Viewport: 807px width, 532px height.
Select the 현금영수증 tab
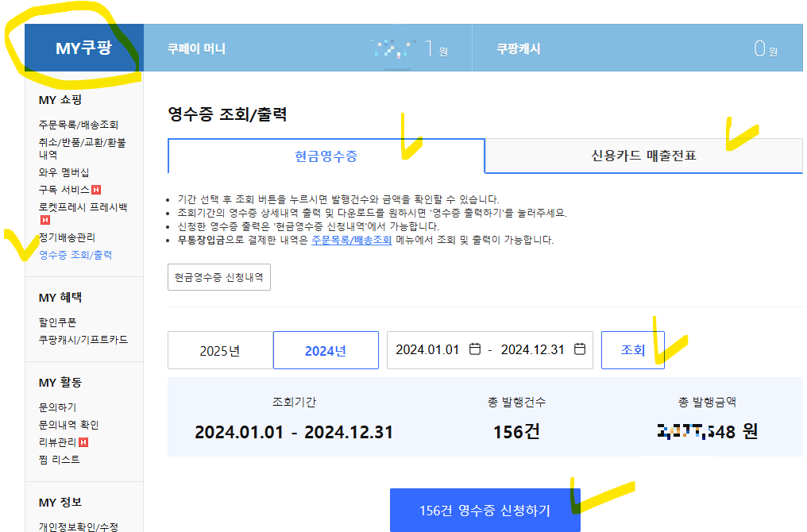(x=326, y=156)
